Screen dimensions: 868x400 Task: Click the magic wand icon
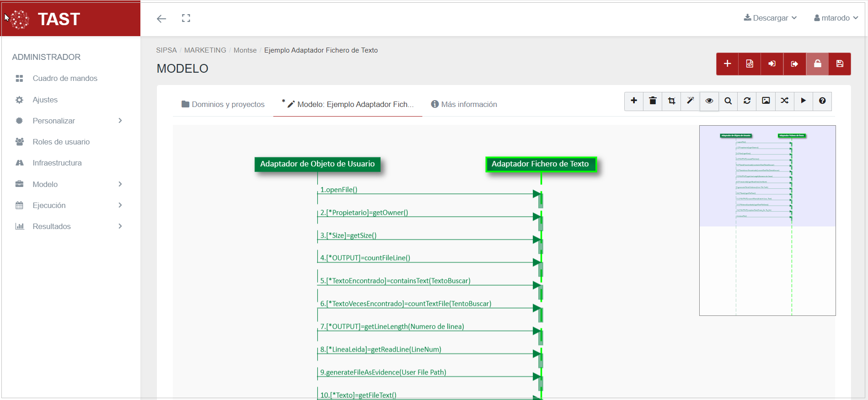click(691, 101)
